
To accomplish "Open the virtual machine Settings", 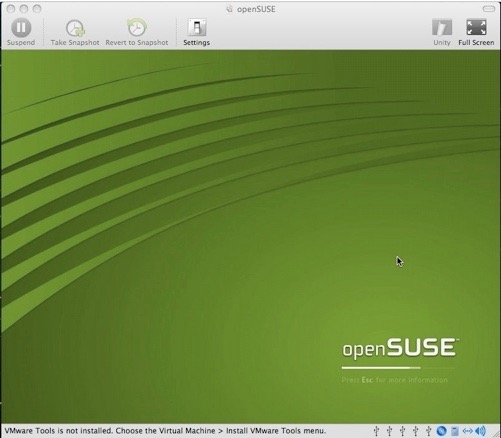I will tap(196, 32).
